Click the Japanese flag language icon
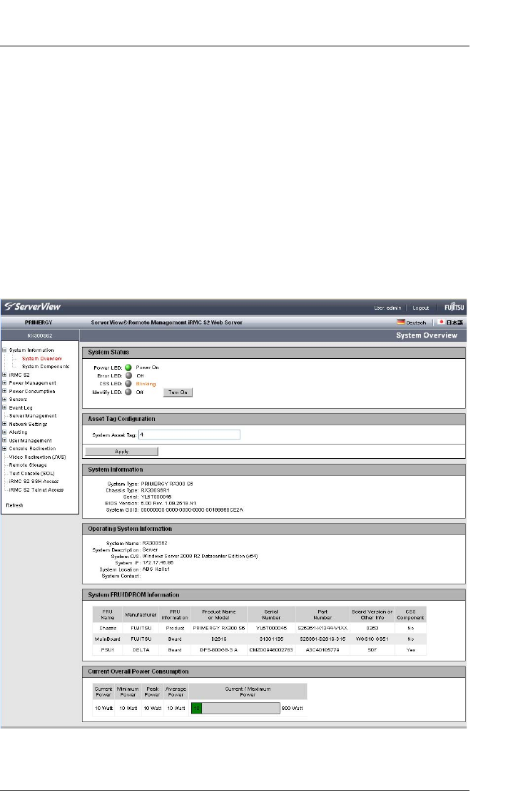This screenshot has height=812, width=513. click(441, 322)
